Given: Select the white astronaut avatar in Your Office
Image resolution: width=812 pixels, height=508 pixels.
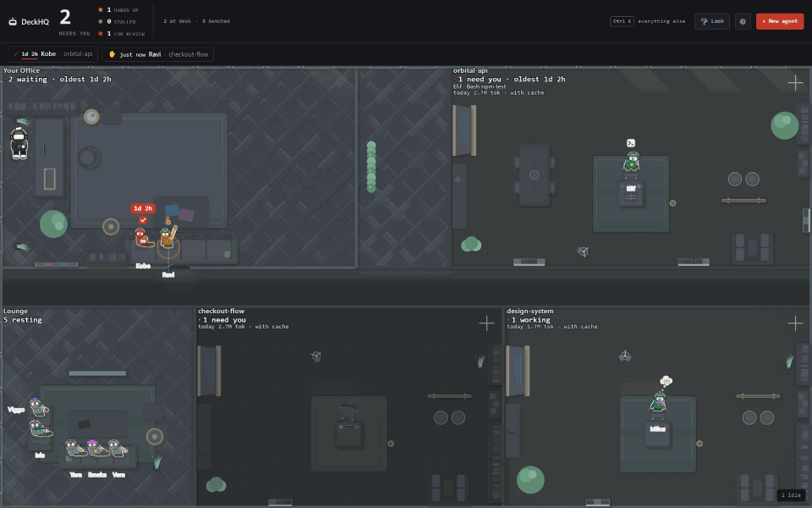Looking at the screenshot, I should pyautogui.click(x=19, y=143).
